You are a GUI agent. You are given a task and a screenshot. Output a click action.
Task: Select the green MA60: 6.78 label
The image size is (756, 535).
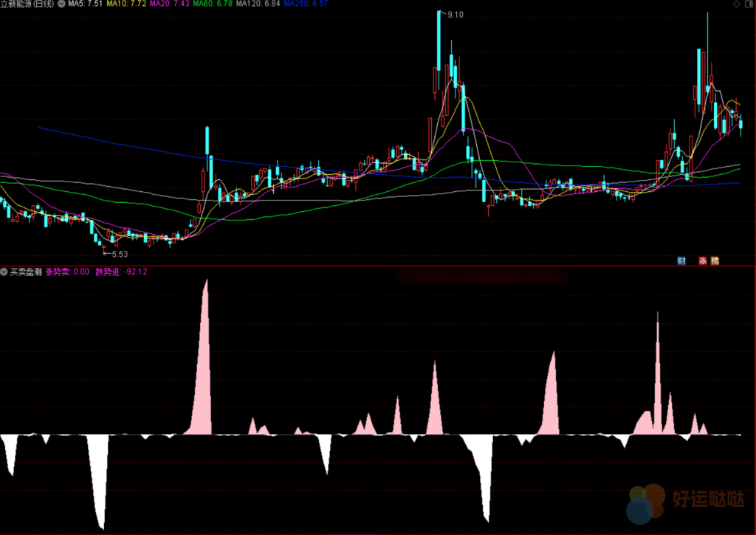[x=213, y=4]
